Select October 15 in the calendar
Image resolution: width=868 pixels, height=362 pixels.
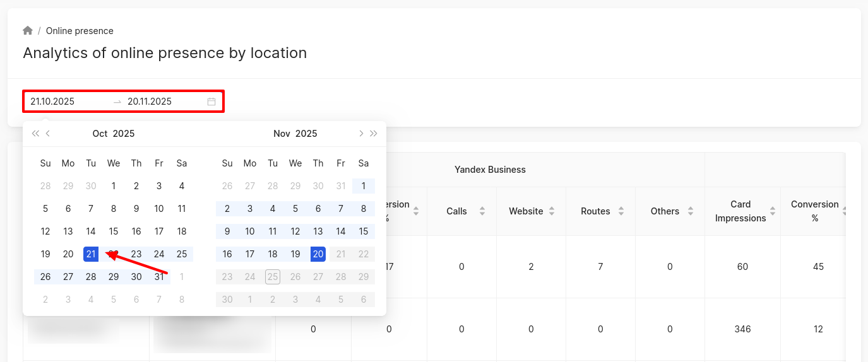point(114,231)
